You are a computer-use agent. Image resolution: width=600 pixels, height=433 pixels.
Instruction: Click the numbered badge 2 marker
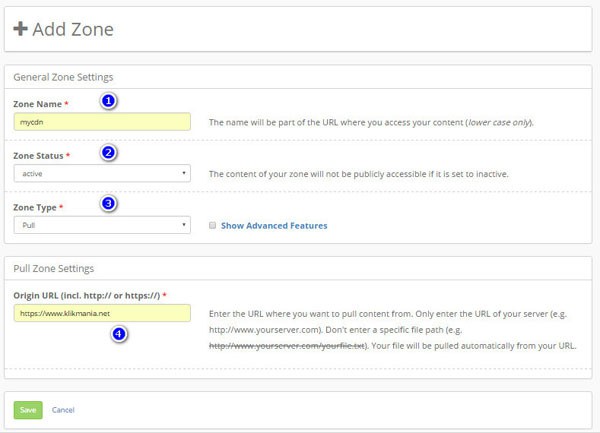109,153
